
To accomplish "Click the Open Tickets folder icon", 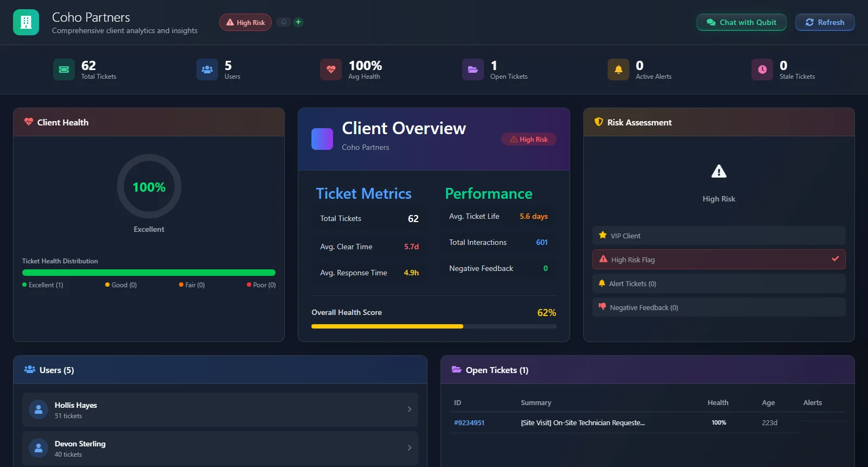I will [473, 70].
